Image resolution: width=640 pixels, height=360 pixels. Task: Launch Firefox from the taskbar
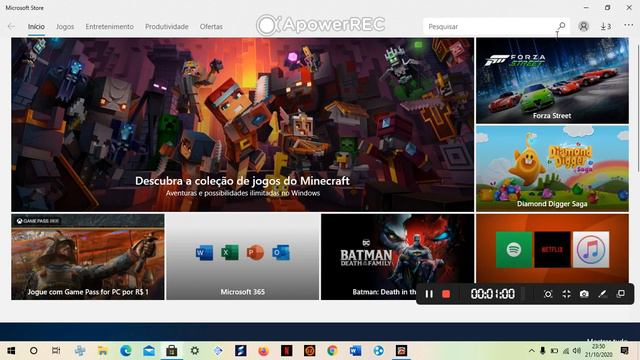pos(263,351)
